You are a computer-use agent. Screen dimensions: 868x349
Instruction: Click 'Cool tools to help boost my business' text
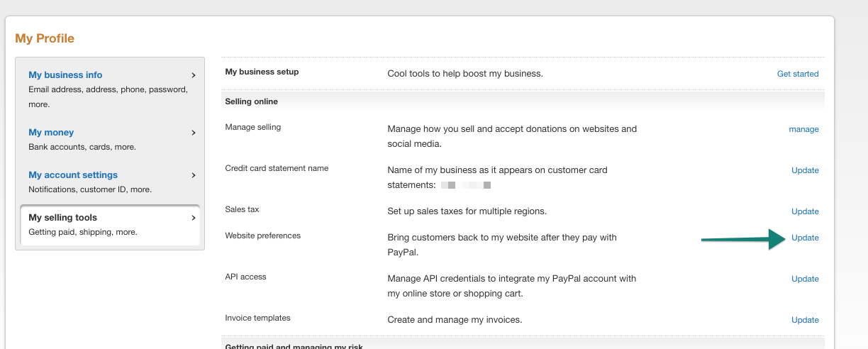[x=465, y=73]
